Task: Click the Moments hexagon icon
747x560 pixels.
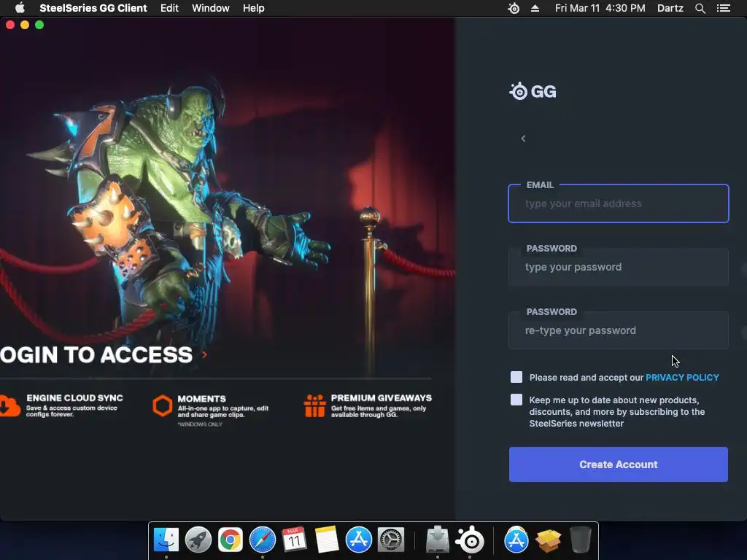Action: [163, 405]
